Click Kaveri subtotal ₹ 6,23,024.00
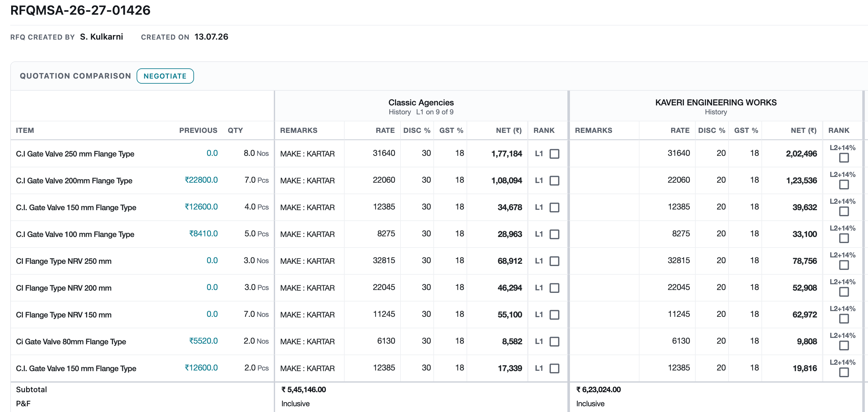 click(598, 390)
